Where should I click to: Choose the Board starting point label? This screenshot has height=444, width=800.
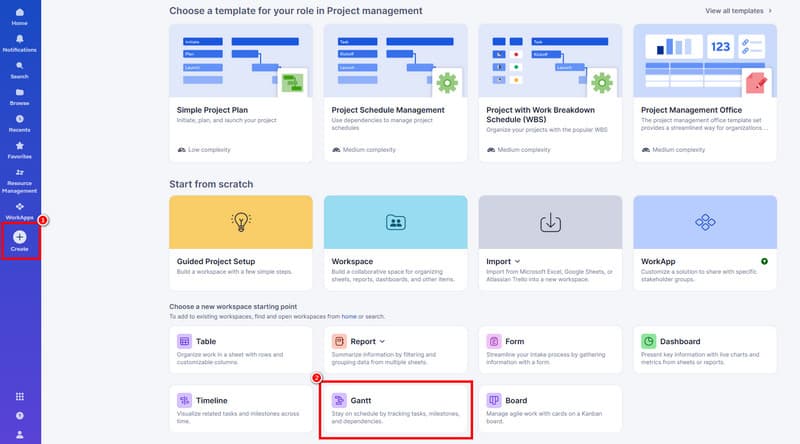(x=516, y=401)
